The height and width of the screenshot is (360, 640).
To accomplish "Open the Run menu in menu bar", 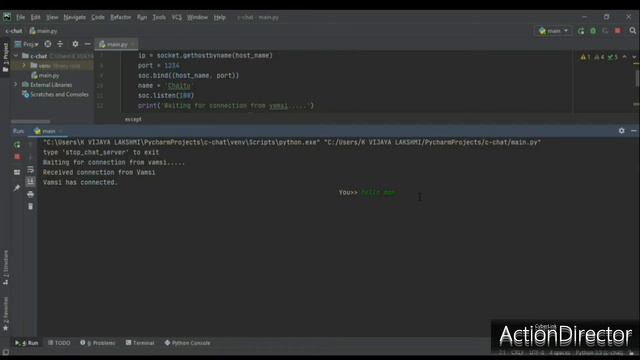I will click(142, 17).
